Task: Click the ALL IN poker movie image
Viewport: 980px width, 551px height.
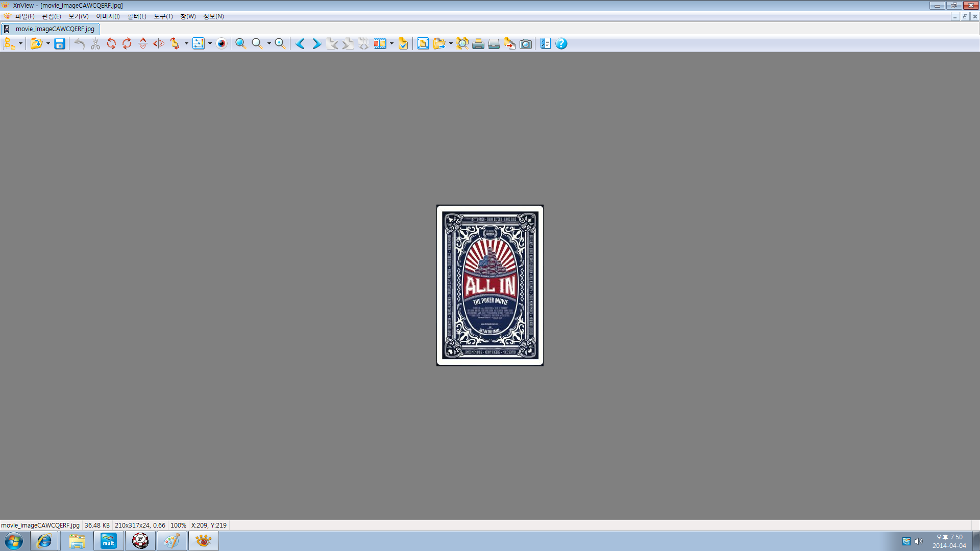Action: 490,285
